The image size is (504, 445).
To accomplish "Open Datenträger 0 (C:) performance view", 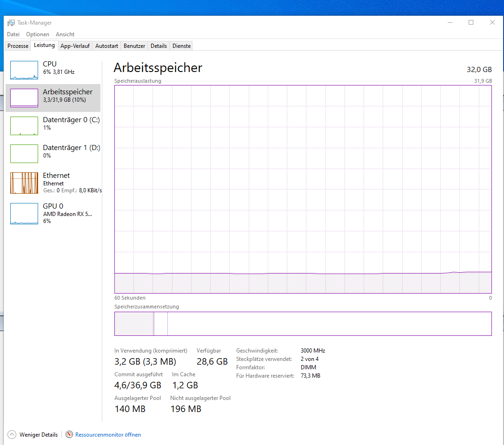I will point(53,125).
